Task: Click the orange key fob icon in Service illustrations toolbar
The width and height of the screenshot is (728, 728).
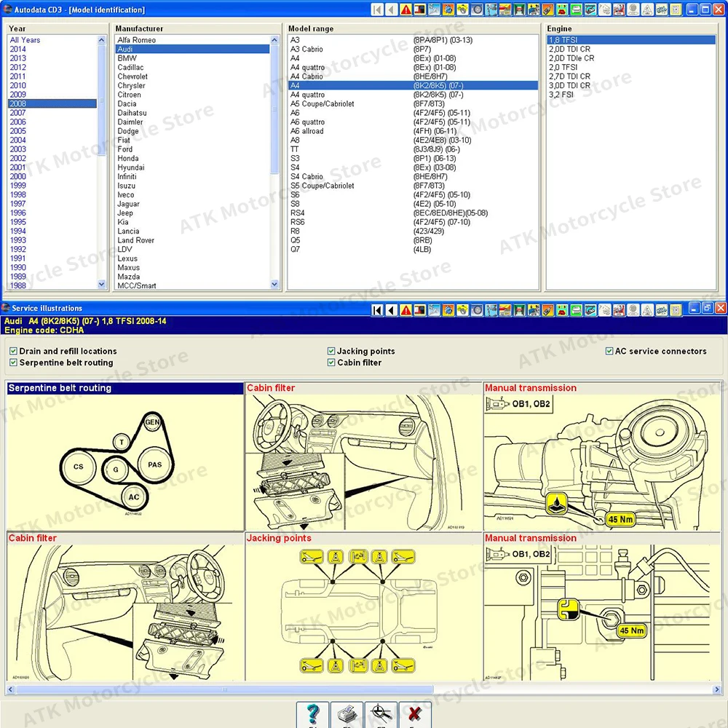Action: click(x=547, y=309)
